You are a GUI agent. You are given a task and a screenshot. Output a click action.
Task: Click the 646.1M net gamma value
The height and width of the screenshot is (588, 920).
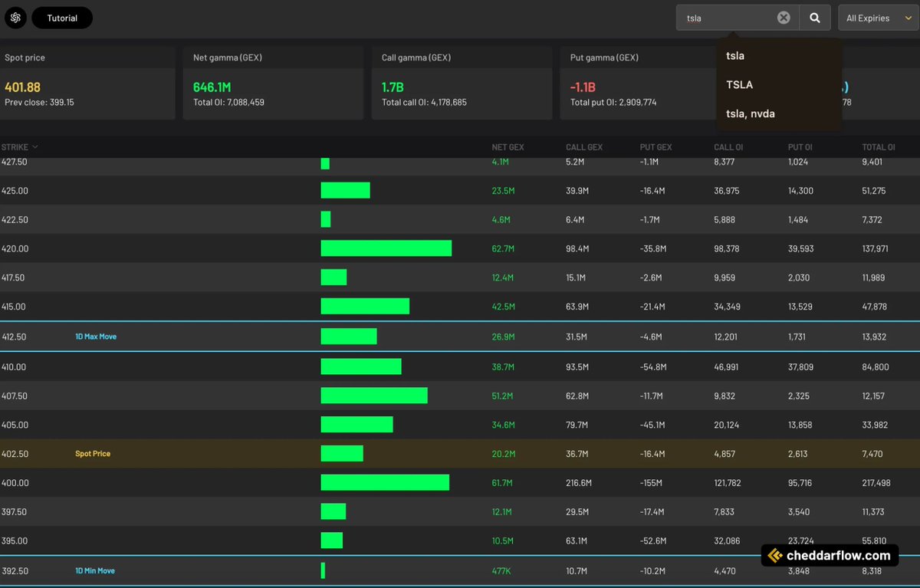pos(212,87)
